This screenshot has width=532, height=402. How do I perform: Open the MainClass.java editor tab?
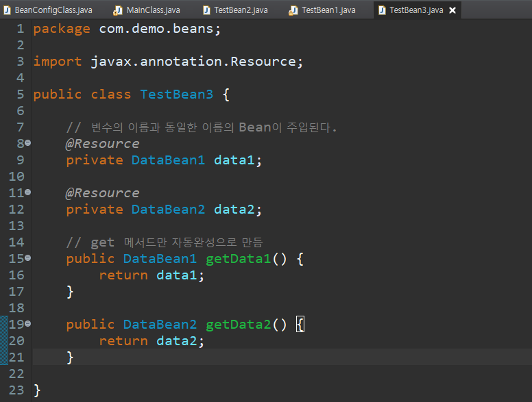[x=147, y=10]
